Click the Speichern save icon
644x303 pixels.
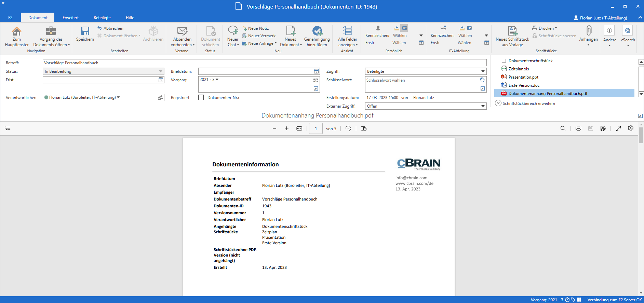click(x=85, y=31)
